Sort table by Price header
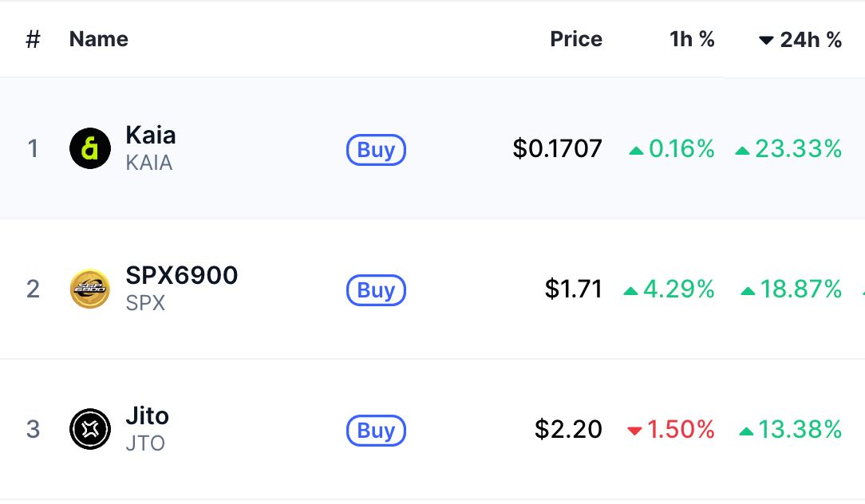865x504 pixels. coord(576,39)
